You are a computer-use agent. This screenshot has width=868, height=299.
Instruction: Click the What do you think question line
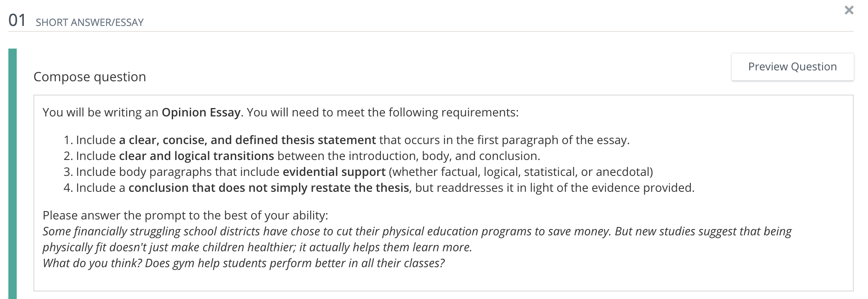pos(243,263)
